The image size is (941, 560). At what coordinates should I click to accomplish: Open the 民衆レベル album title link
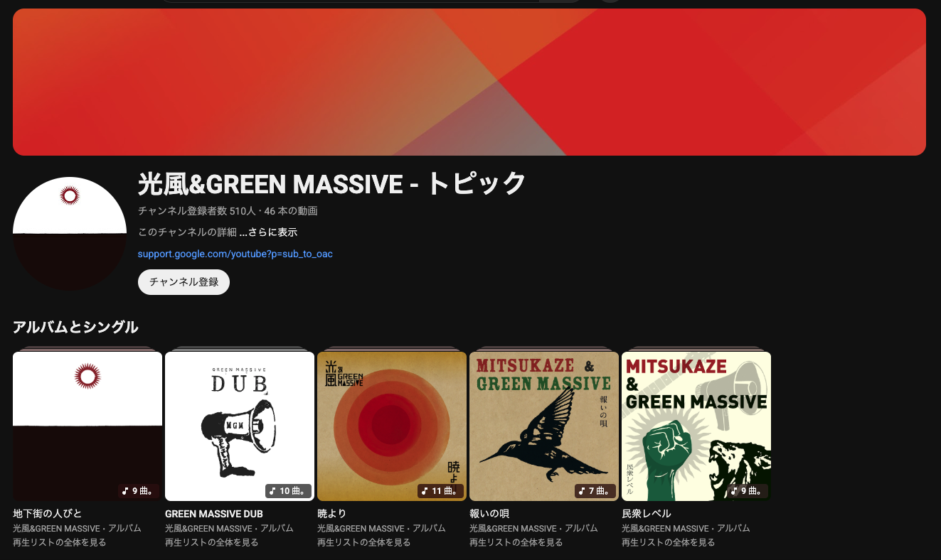(x=647, y=513)
